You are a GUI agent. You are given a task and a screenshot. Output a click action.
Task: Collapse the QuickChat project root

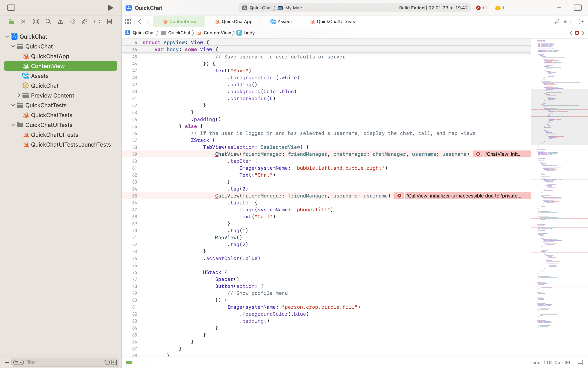[x=7, y=37]
